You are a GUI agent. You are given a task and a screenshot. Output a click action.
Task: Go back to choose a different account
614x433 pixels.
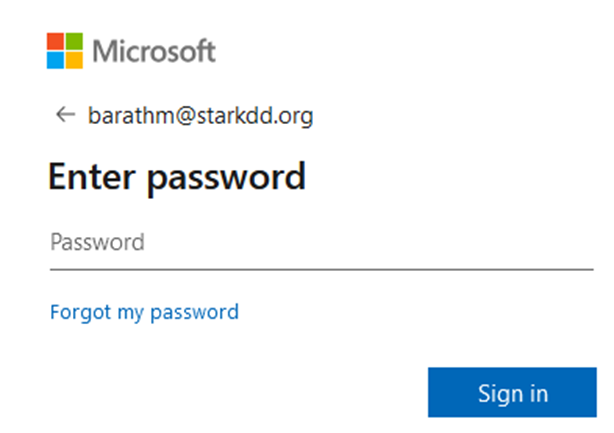coord(65,115)
